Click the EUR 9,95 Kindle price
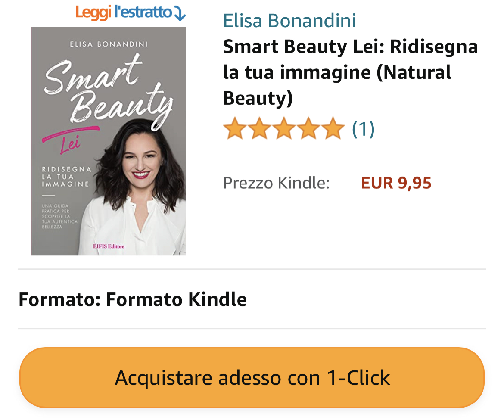Image resolution: width=504 pixels, height=420 pixels. [396, 183]
